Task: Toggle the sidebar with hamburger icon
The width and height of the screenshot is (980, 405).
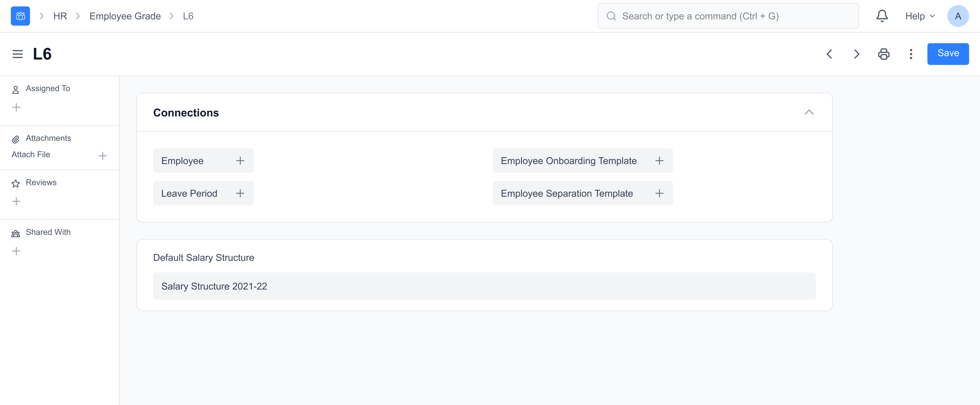Action: 17,54
